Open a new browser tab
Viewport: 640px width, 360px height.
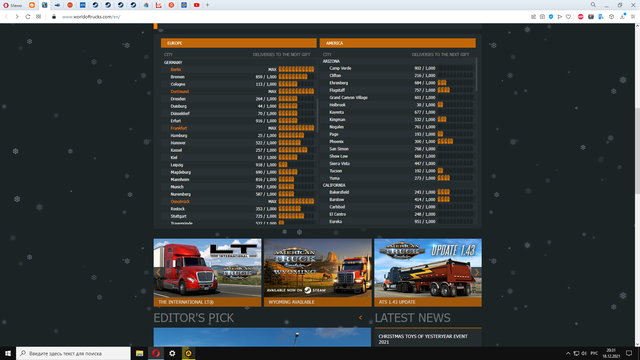(207, 5)
